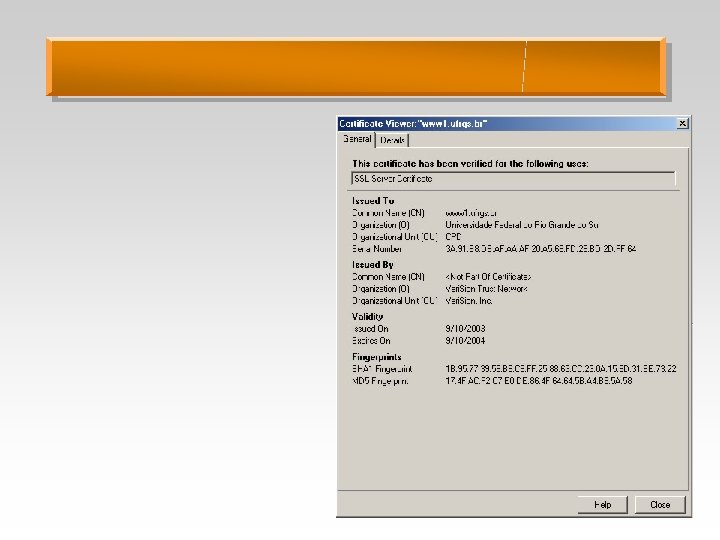Viewport: 720px width, 540px height.
Task: Click the certificate verified uses heading
Action: [x=470, y=164]
